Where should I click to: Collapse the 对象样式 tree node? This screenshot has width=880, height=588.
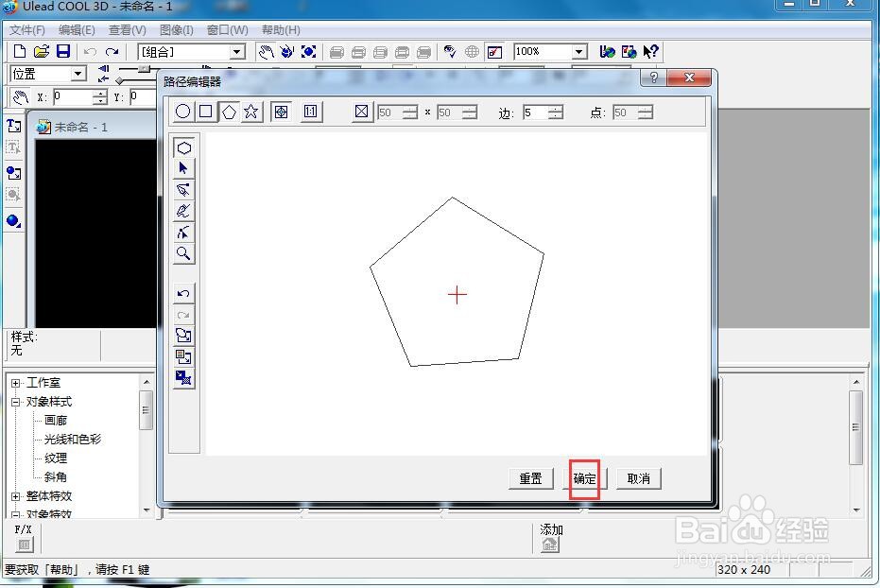tap(16, 403)
